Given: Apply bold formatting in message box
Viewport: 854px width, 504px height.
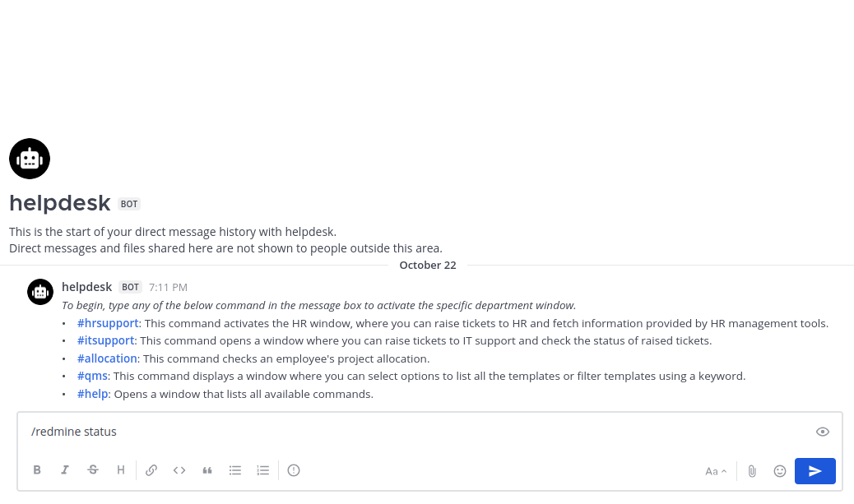Looking at the screenshot, I should tap(37, 470).
